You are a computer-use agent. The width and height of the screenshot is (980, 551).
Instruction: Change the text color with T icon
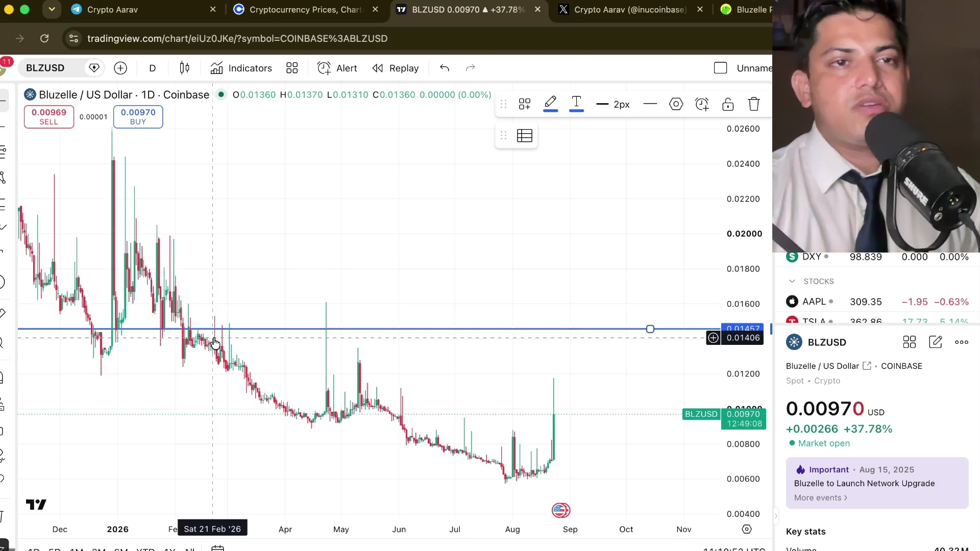[x=576, y=104]
